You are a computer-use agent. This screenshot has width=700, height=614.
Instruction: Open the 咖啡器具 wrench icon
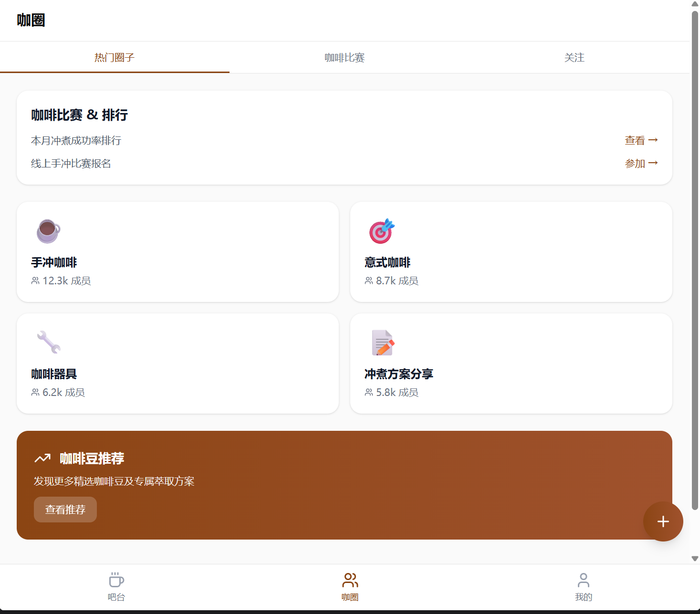point(48,343)
